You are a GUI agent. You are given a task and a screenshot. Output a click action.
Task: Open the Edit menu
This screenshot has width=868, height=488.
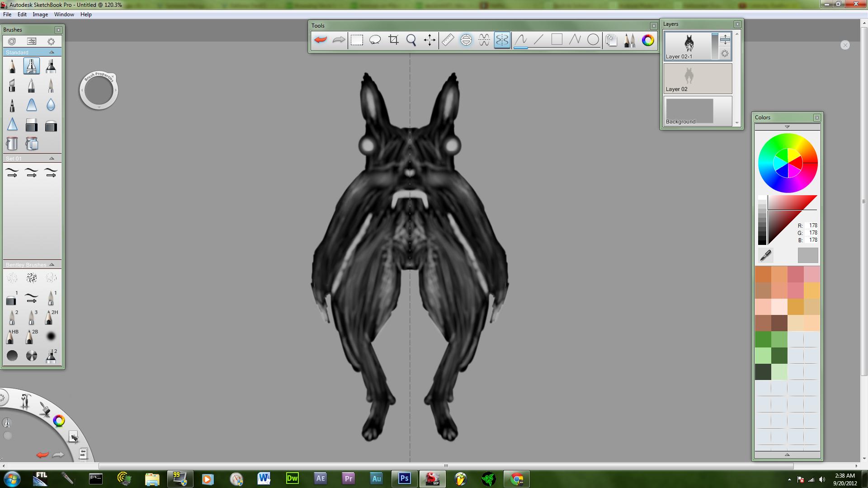pyautogui.click(x=22, y=14)
